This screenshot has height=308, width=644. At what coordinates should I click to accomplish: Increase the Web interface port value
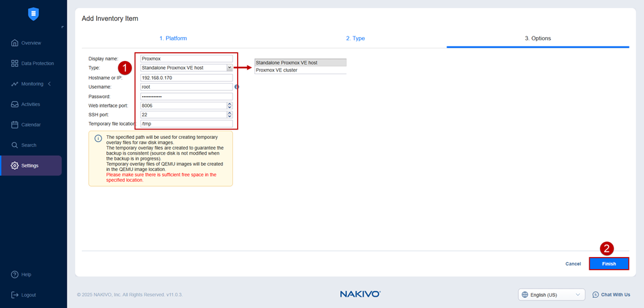230,104
